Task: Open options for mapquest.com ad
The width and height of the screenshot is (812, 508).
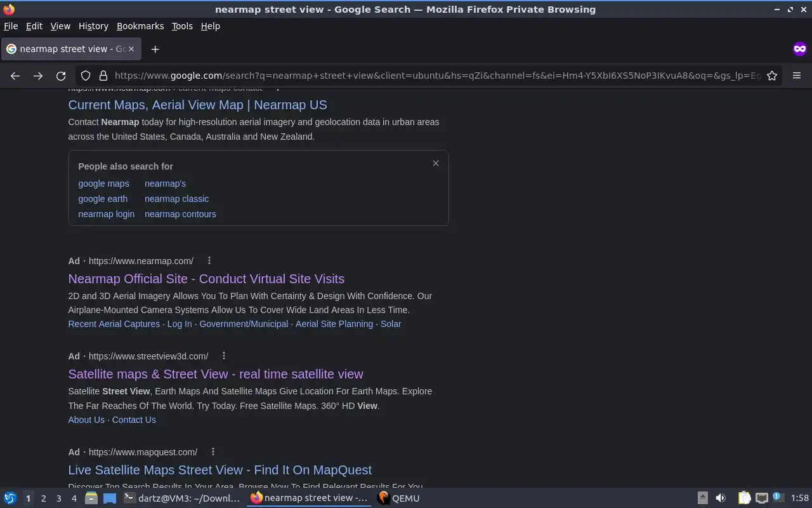Action: (213, 451)
